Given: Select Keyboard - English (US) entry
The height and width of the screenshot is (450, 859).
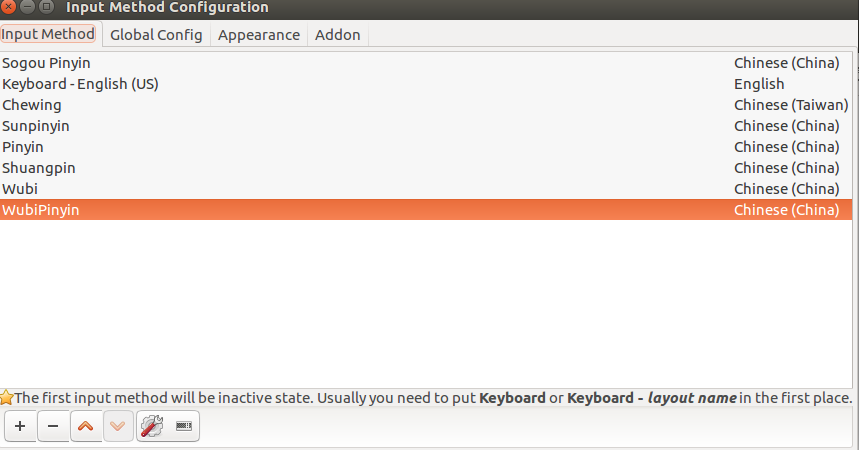Looking at the screenshot, I should click(x=80, y=84).
